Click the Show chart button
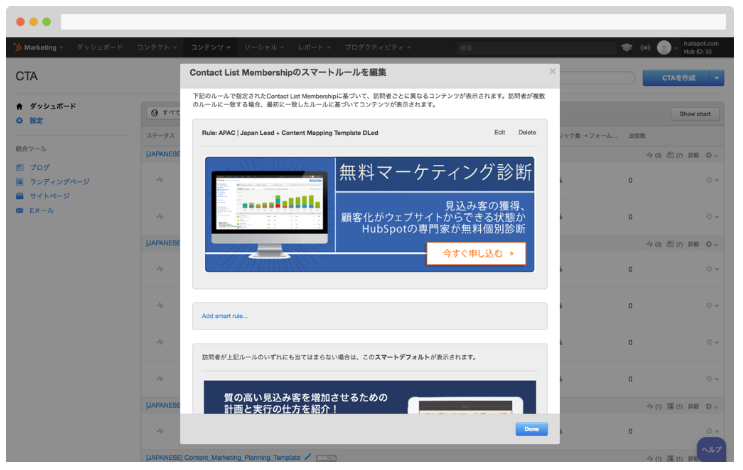This screenshot has height=470, width=743. click(695, 114)
